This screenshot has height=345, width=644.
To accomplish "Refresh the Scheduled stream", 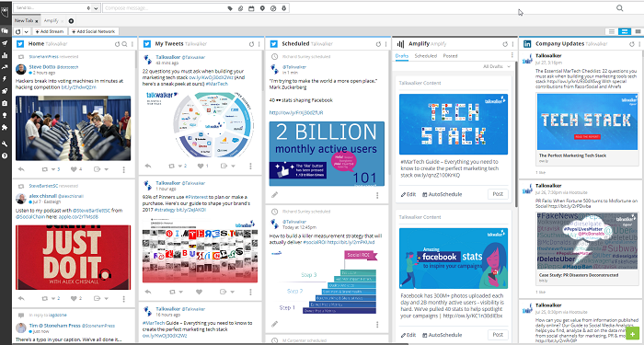I will click(x=378, y=44).
